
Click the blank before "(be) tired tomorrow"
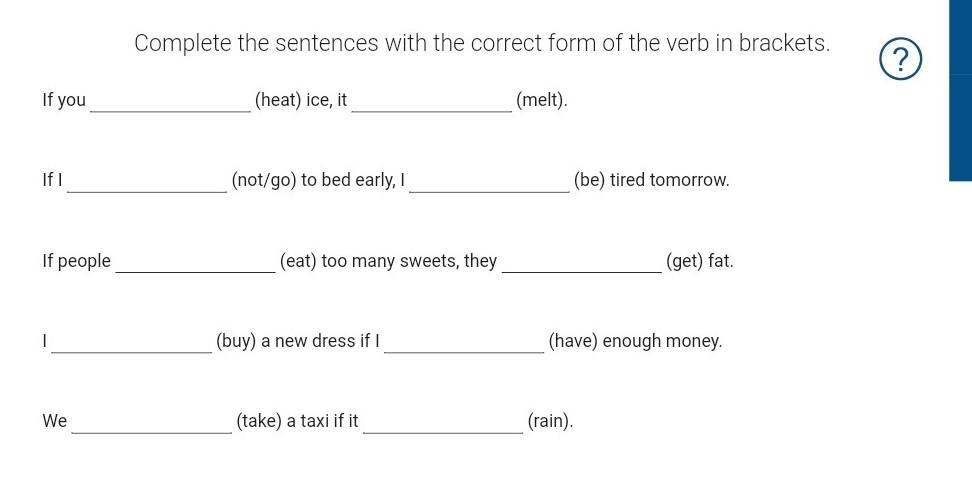tap(489, 180)
